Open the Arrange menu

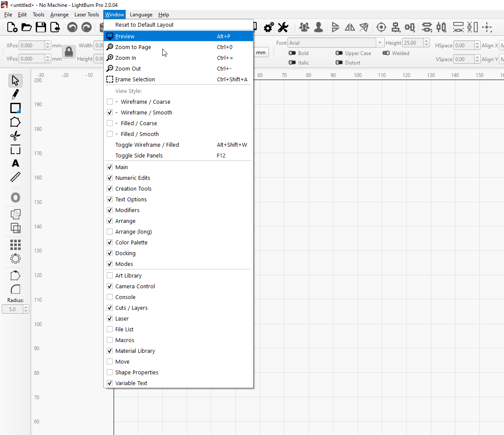[x=59, y=15]
